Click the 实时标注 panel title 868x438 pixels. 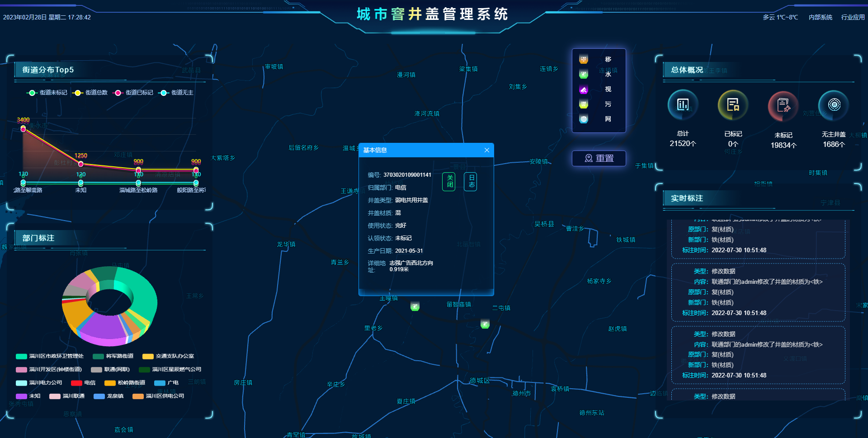(687, 198)
